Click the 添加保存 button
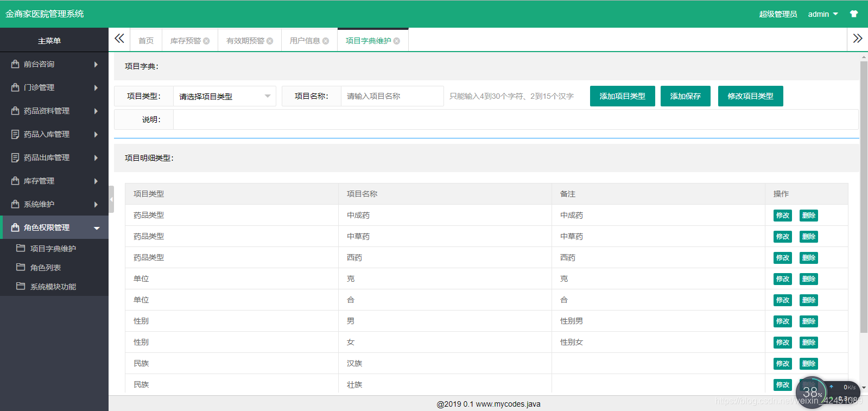Viewport: 868px width, 411px height. (686, 96)
